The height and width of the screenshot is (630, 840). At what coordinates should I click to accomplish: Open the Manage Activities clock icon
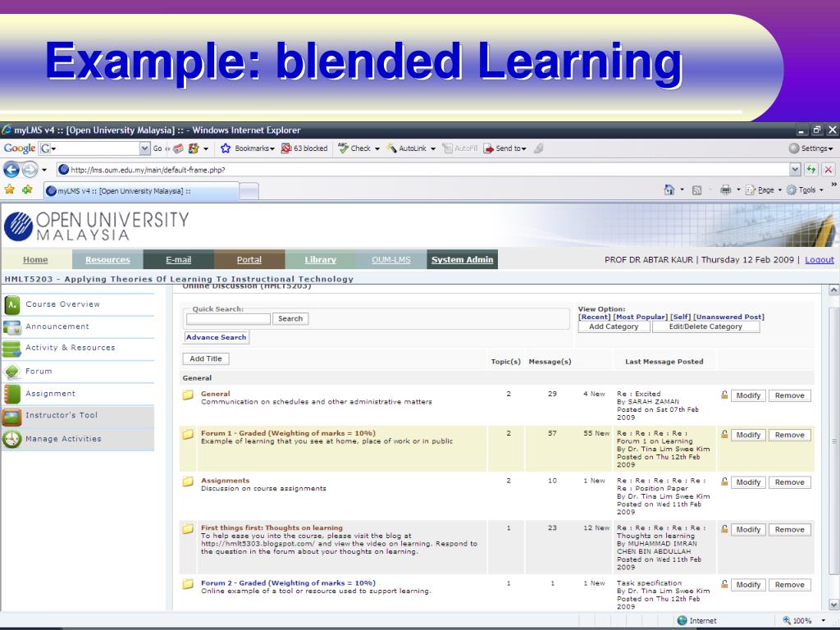click(x=11, y=439)
